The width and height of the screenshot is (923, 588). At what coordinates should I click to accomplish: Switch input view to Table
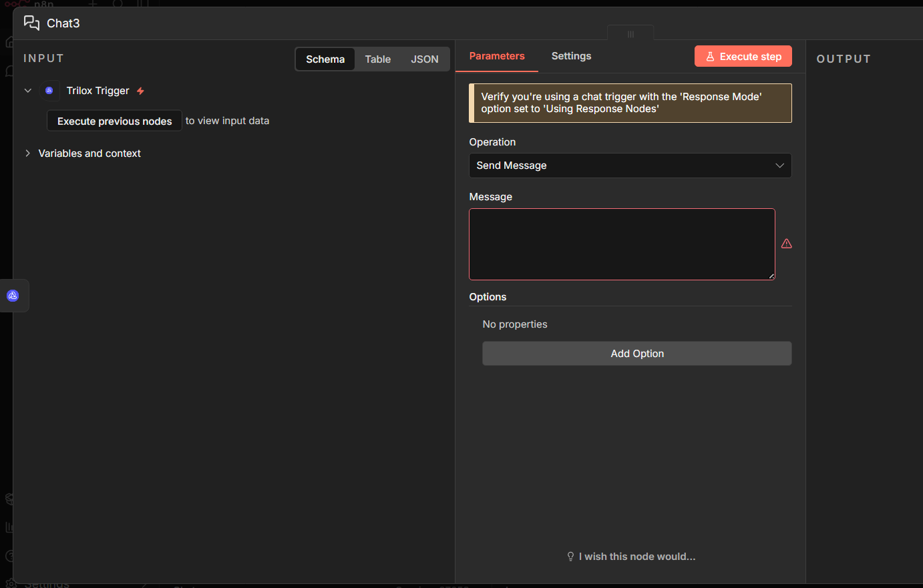[377, 59]
